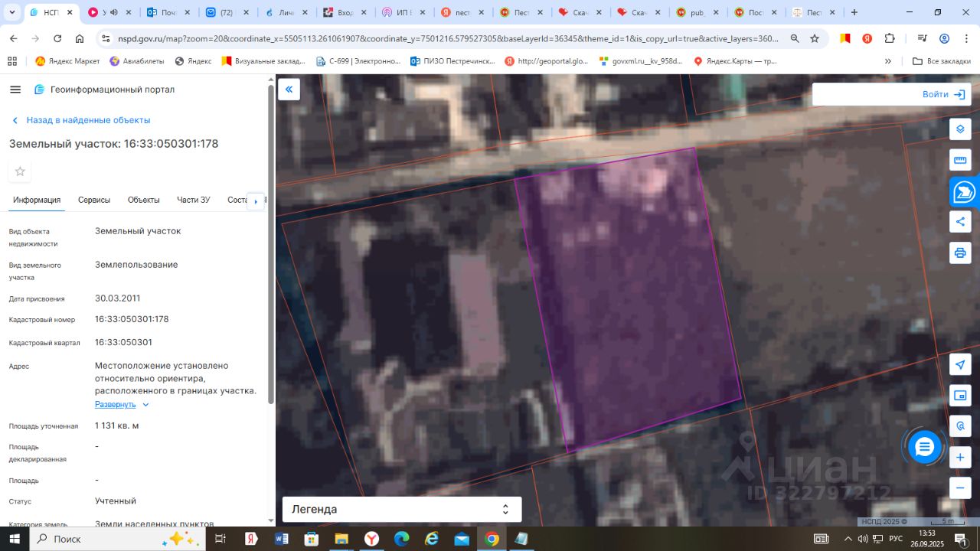Print the current map view

[x=960, y=253]
